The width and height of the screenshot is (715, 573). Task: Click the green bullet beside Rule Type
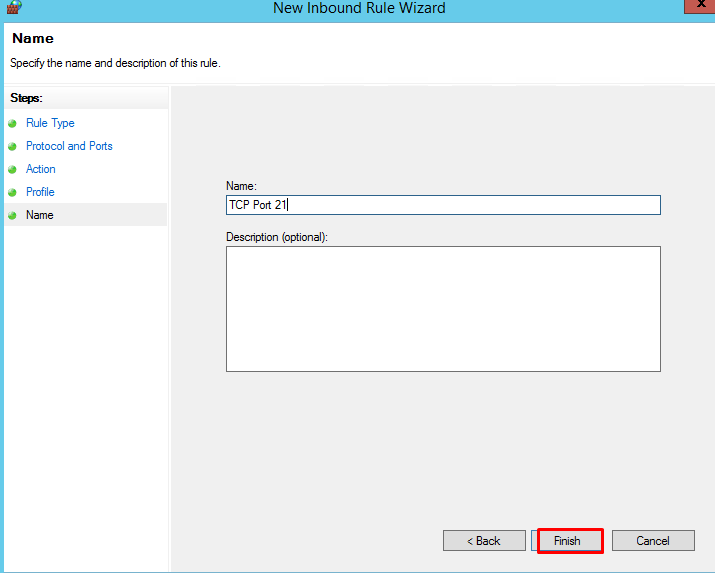pyautogui.click(x=12, y=124)
